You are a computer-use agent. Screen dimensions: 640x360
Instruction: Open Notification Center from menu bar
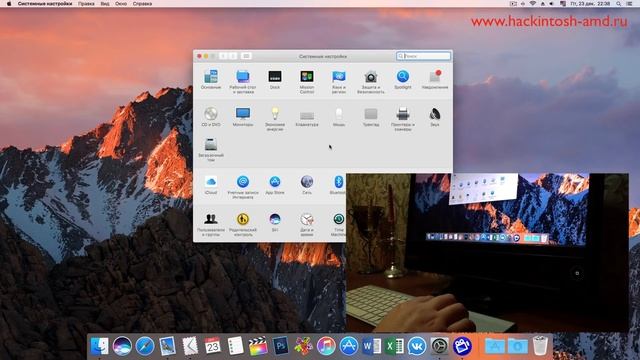click(x=630, y=4)
